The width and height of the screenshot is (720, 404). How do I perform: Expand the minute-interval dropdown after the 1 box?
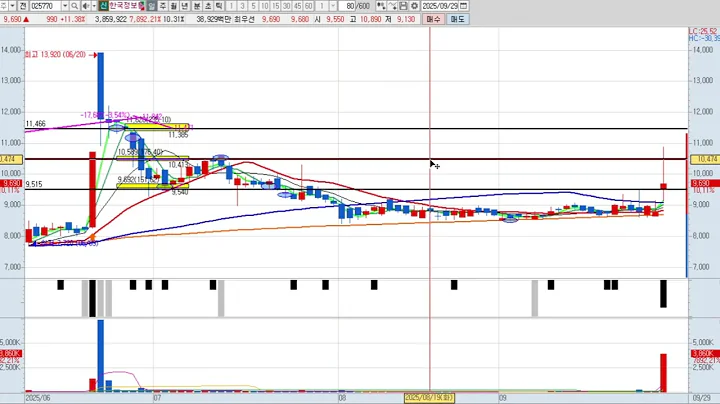[x=333, y=6]
